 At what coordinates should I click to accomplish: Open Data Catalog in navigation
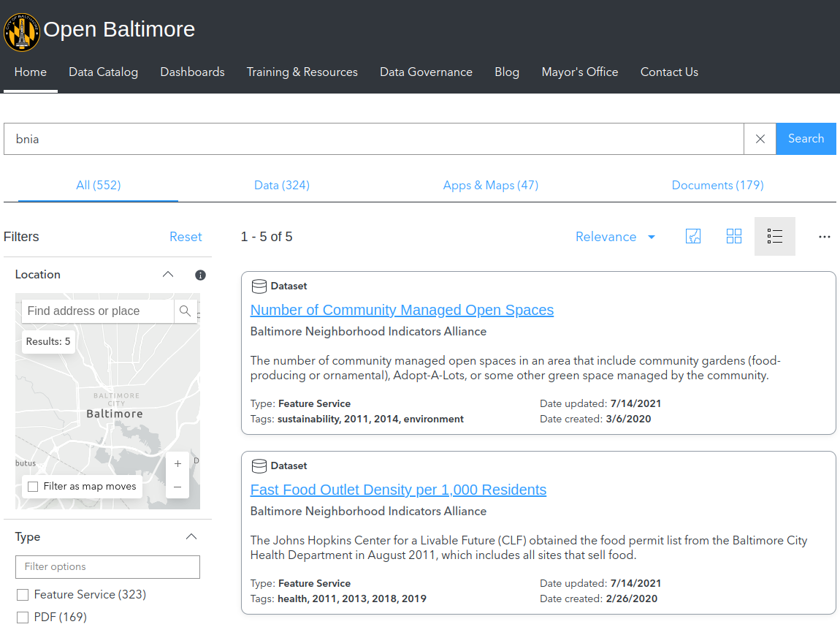[x=104, y=72]
